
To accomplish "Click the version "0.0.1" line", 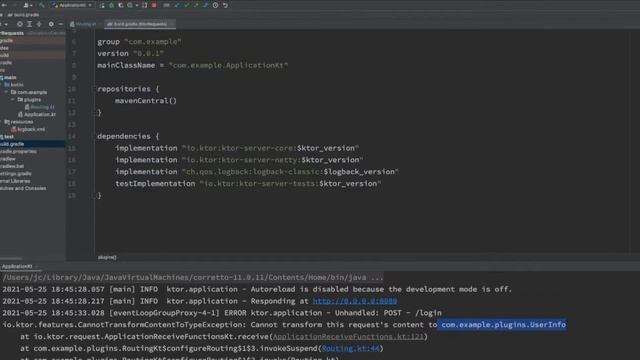I will pyautogui.click(x=131, y=53).
